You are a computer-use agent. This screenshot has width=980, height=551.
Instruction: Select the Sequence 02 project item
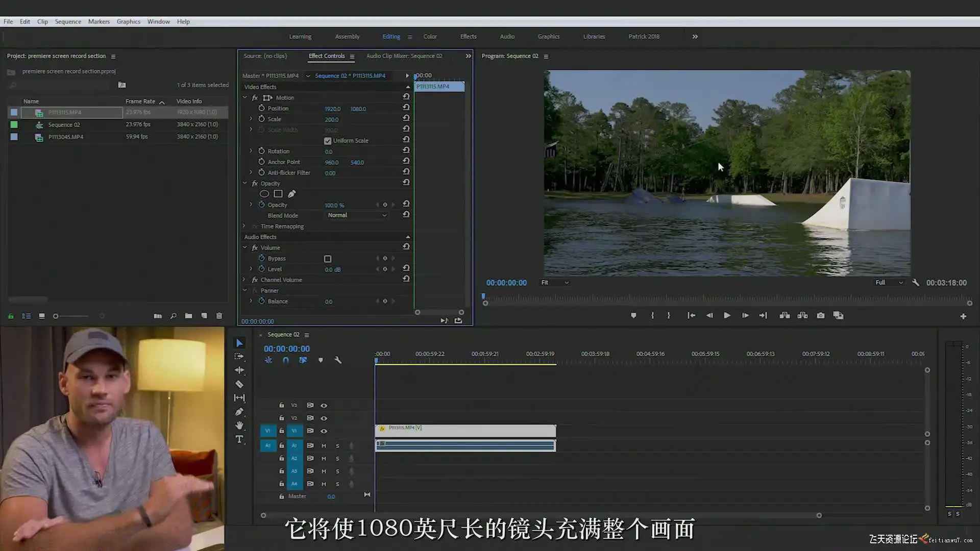coord(64,124)
